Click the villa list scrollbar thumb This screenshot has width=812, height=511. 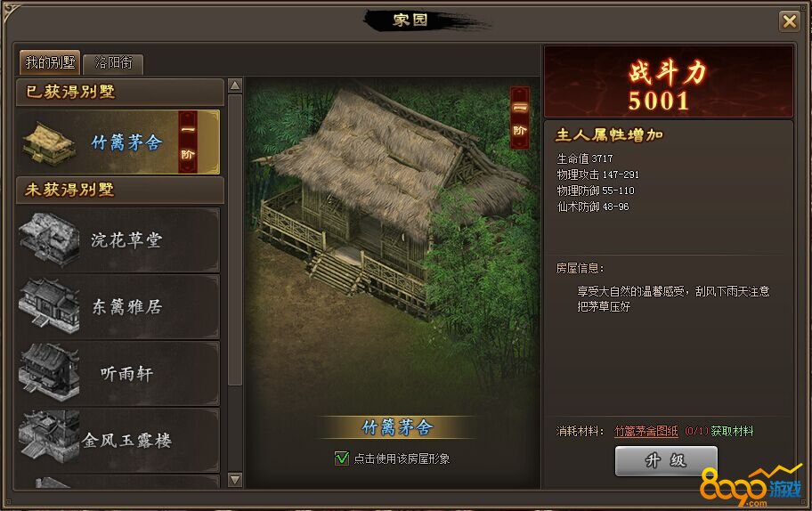coord(235,239)
